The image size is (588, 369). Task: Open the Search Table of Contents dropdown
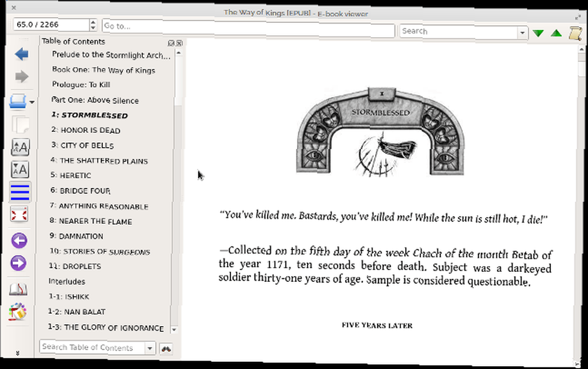tap(149, 348)
